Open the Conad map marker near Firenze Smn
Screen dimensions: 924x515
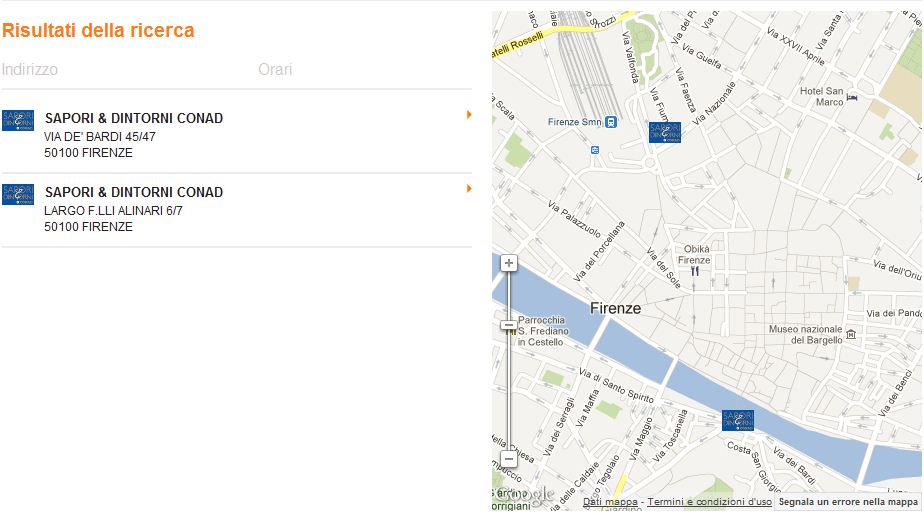[x=665, y=133]
